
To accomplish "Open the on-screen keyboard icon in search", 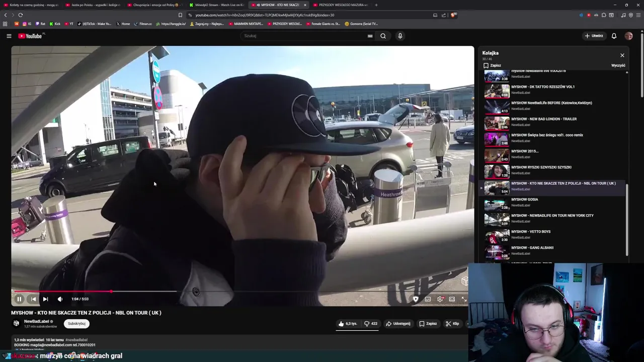I will pyautogui.click(x=370, y=36).
